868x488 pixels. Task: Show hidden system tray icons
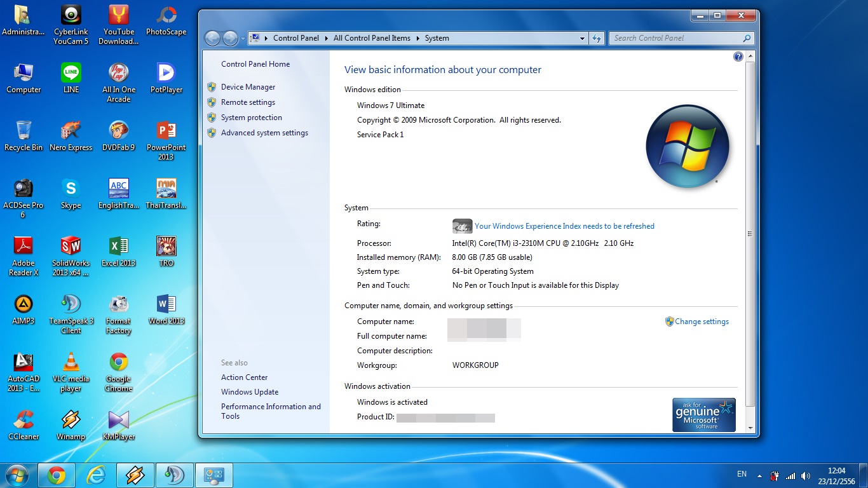759,475
